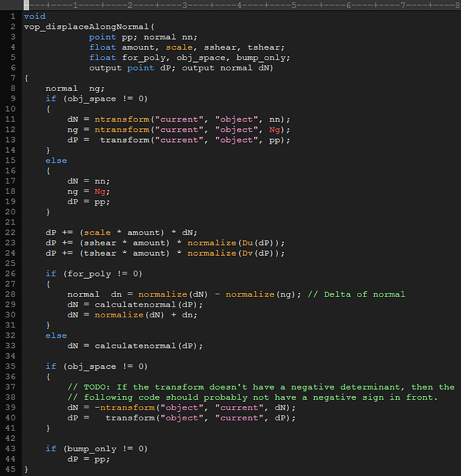Click line number 22 in the gutter
Screen dimensions: 461x476
pos(10,232)
